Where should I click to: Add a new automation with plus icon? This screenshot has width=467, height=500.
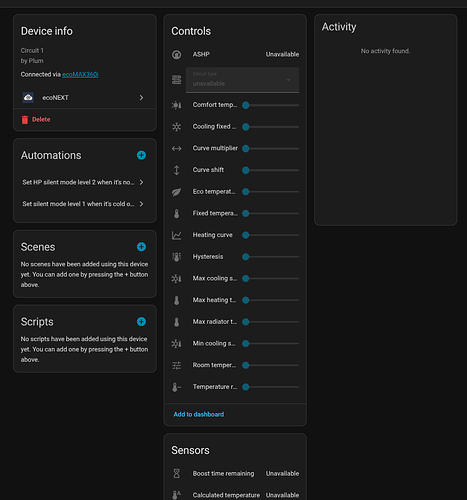(141, 155)
